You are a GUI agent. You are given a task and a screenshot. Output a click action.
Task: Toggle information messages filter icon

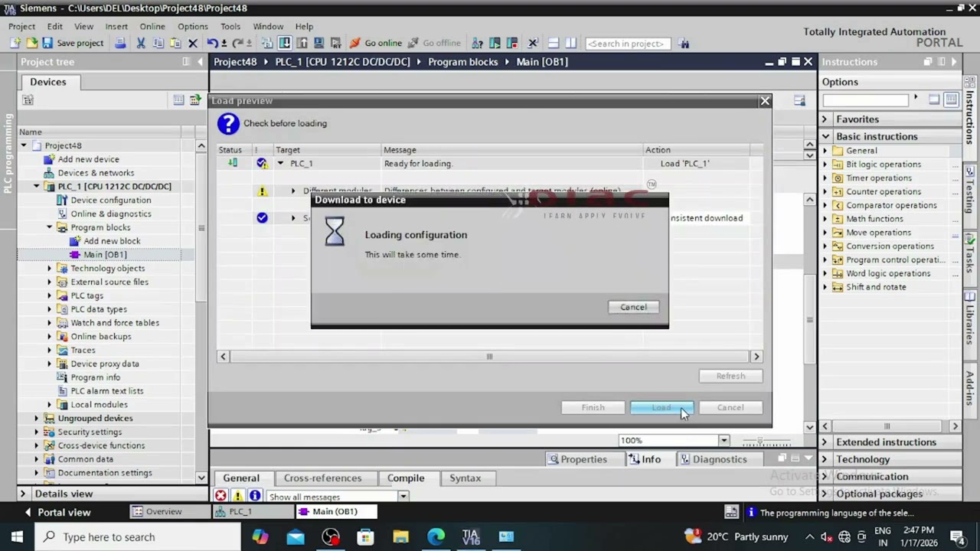pos(255,496)
